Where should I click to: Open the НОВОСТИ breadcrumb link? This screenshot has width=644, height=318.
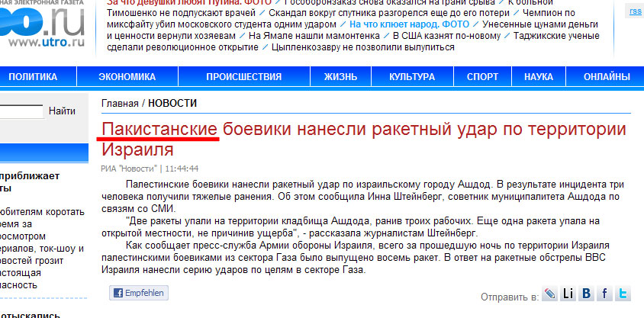(172, 104)
